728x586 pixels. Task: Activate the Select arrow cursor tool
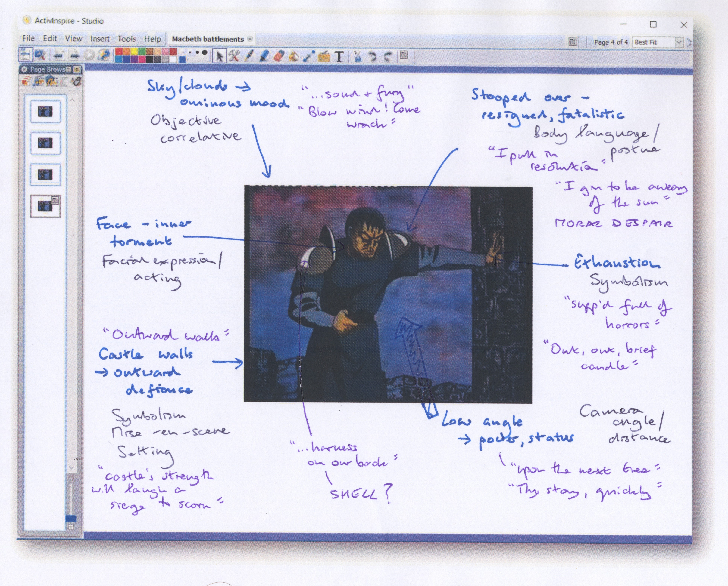click(x=220, y=56)
